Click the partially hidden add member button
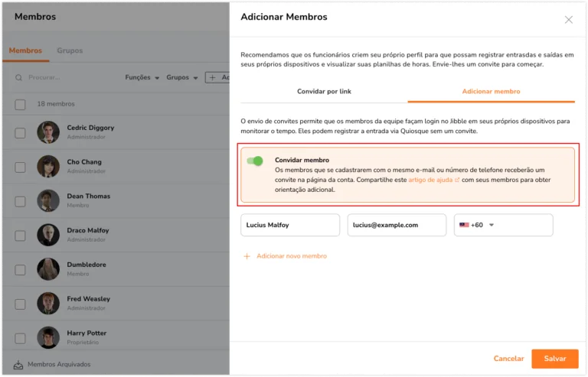This screenshot has height=377, width=588. 217,77
